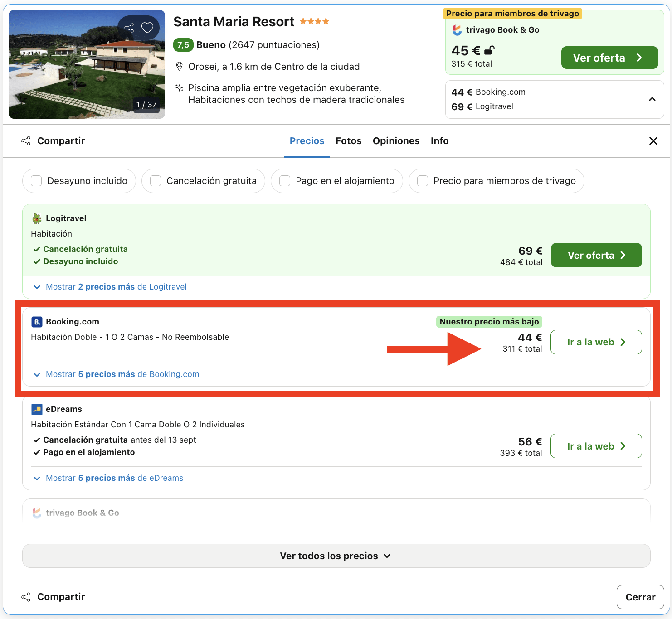
Task: Switch to the Fotos tab
Action: [x=348, y=140]
